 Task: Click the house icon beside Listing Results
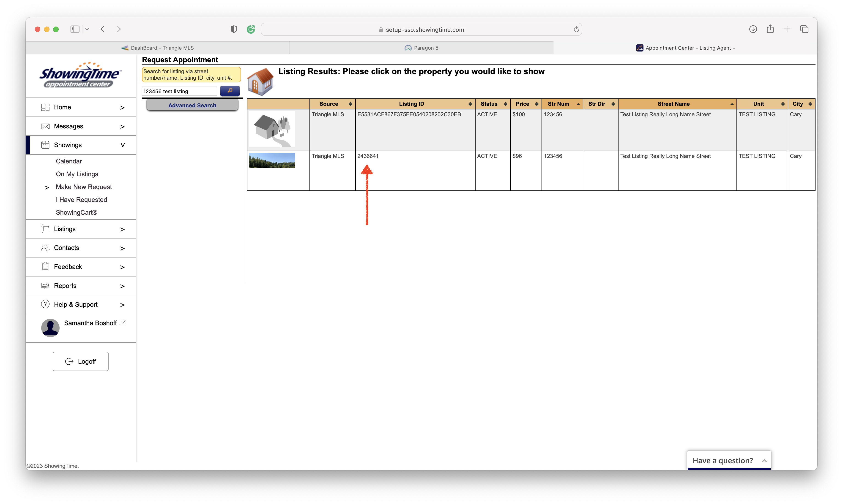point(260,81)
